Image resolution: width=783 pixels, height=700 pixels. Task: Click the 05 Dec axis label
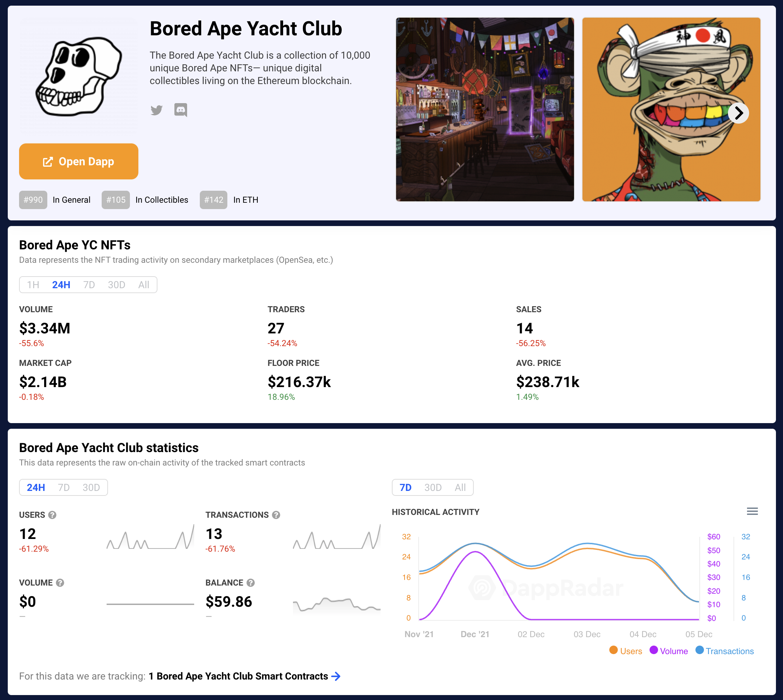point(699,634)
